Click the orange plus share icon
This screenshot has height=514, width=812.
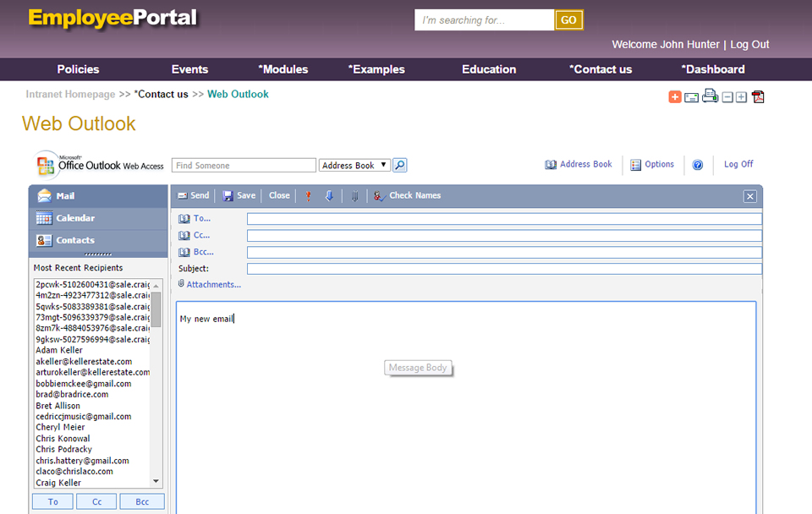675,97
